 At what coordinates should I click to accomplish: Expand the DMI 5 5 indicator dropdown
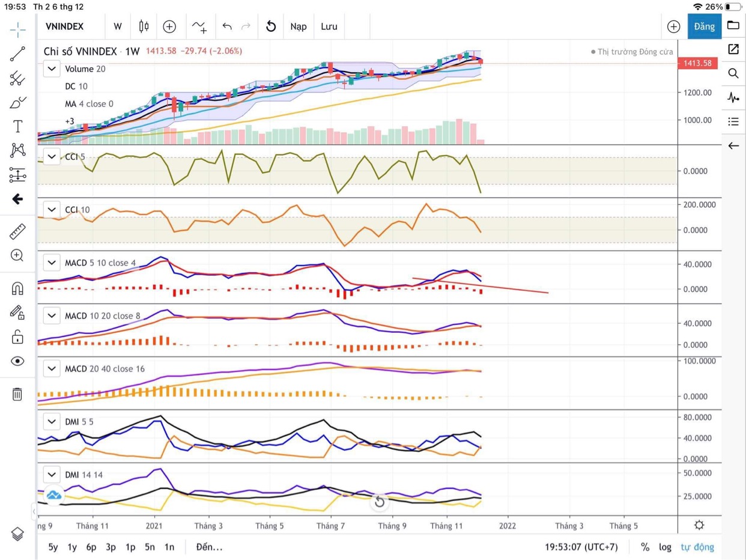tap(52, 422)
